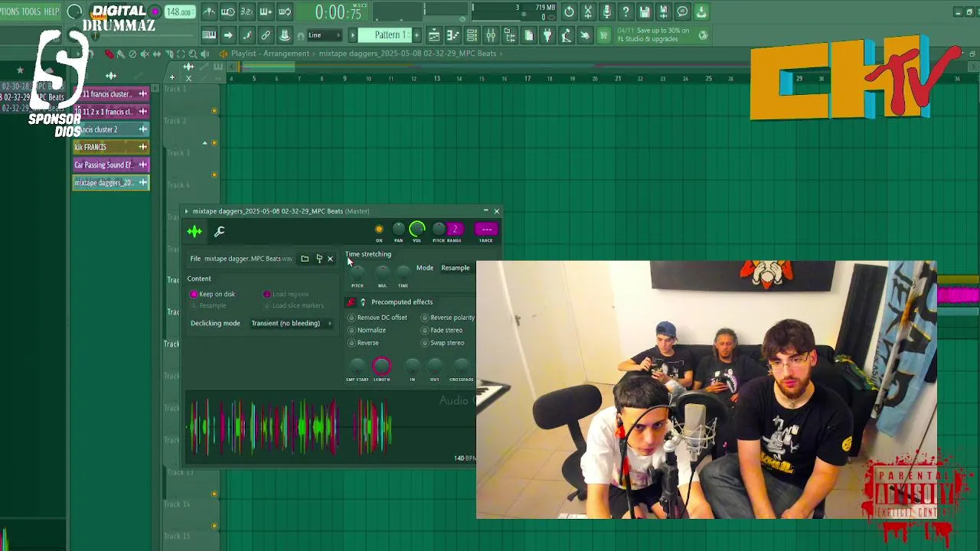Open the red precomputed effects envelope icon
980x551 pixels.
pos(351,302)
